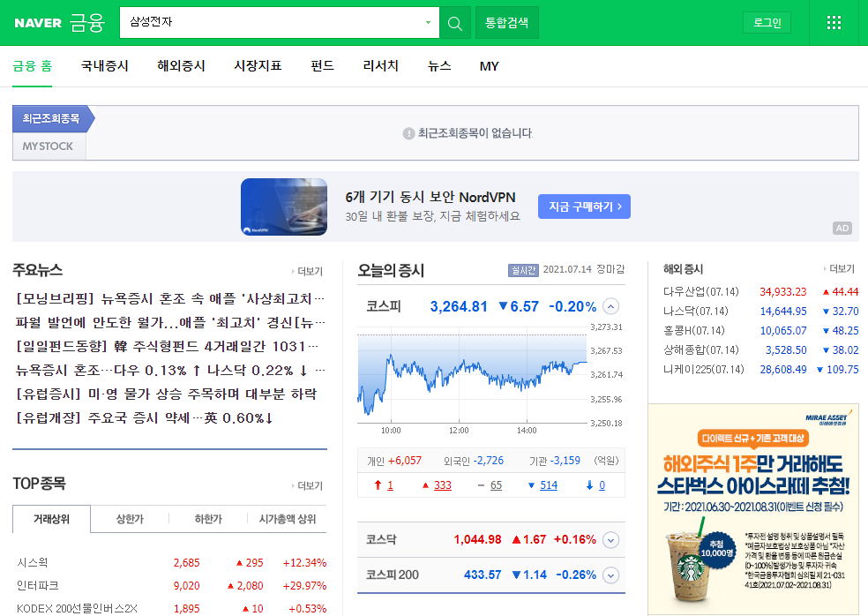868x616 pixels.
Task: Open the 모닝브리핑 뉴욕증시 news headline
Action: (170, 299)
